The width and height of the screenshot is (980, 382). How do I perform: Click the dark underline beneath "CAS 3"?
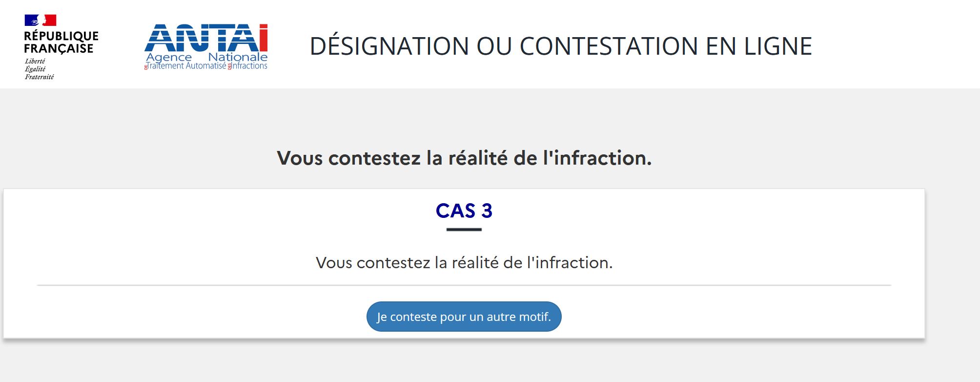coord(464,229)
